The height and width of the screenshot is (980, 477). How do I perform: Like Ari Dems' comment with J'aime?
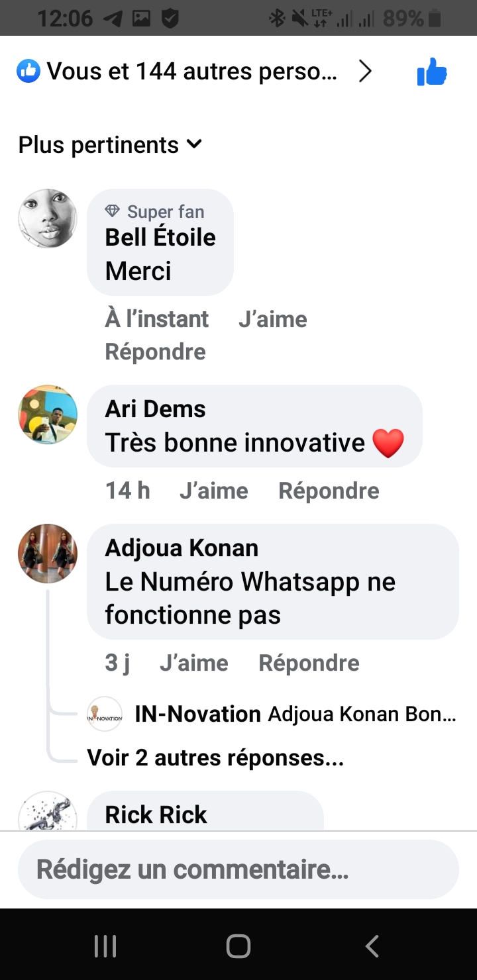click(x=213, y=491)
